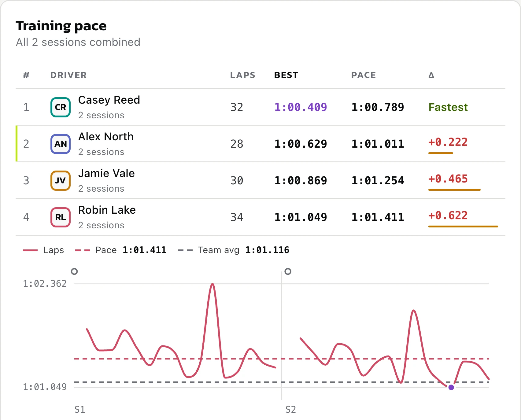The height and width of the screenshot is (420, 521).
Task: Click the green Fastest label
Action: tap(448, 107)
